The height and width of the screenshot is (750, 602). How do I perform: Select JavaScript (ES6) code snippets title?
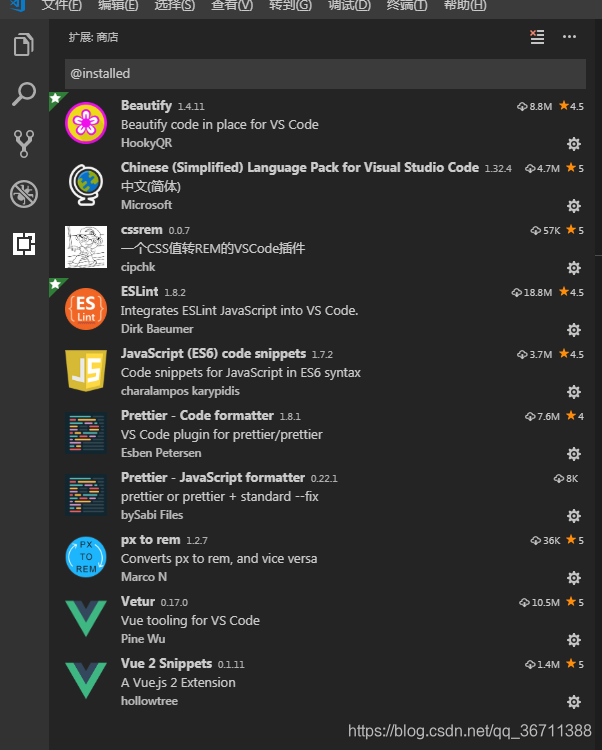213,353
